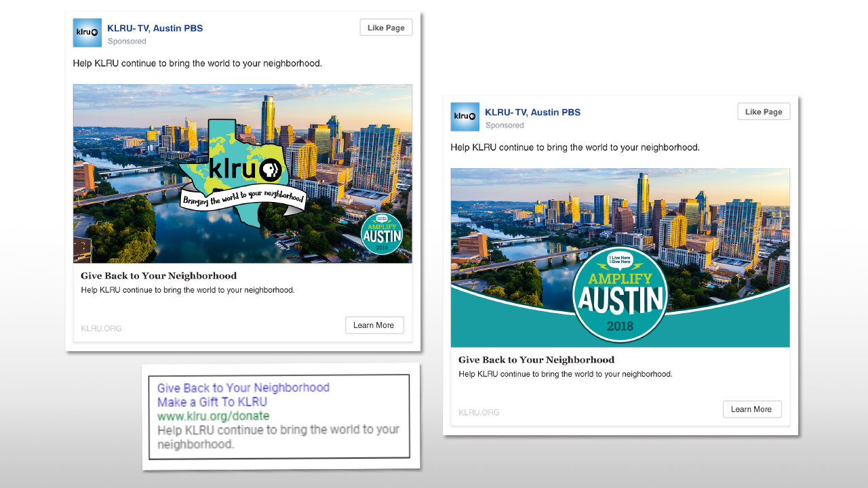Click the www.klru.org/donate URL
The image size is (868, 488).
214,416
